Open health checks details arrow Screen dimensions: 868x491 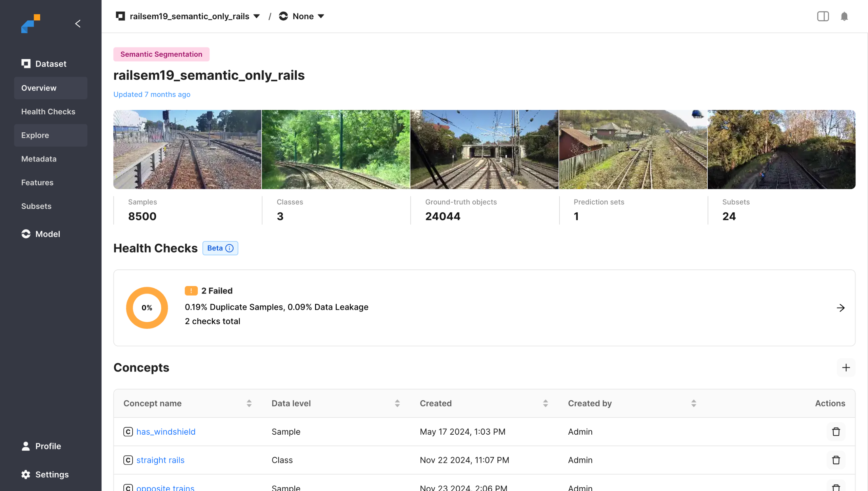pos(841,308)
